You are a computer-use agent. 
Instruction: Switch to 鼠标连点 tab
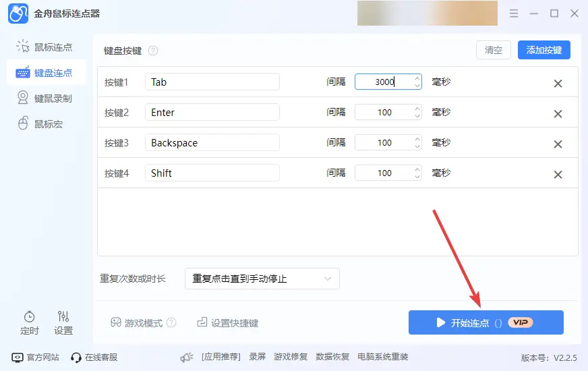46,47
